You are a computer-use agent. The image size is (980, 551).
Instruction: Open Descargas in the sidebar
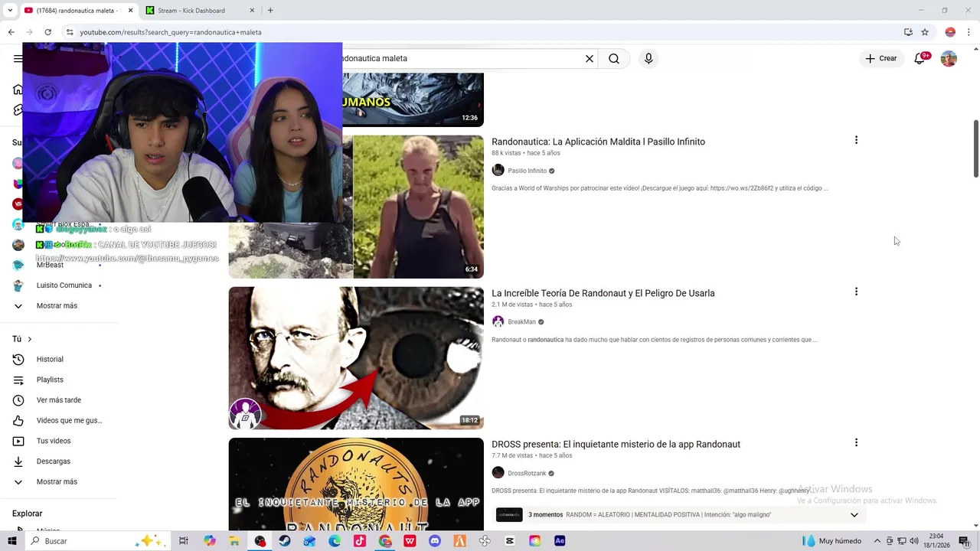(53, 461)
